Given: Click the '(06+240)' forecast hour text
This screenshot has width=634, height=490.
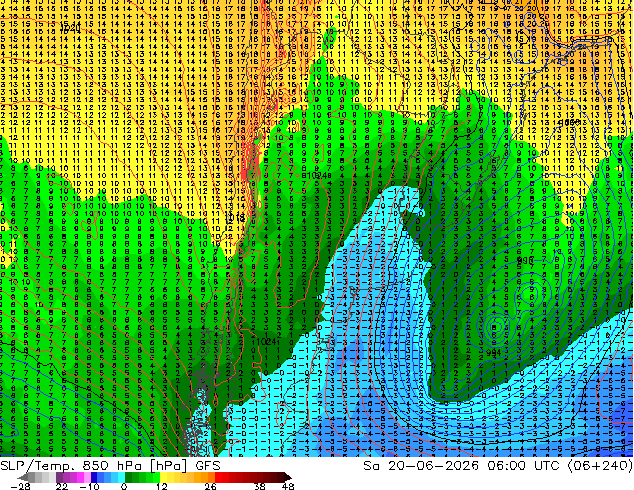Looking at the screenshot, I should (x=600, y=465).
